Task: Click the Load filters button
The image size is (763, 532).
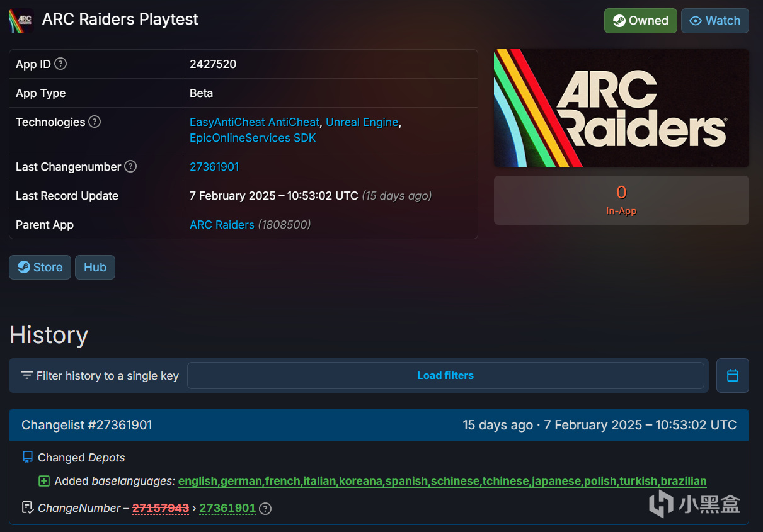Action: [x=445, y=375]
